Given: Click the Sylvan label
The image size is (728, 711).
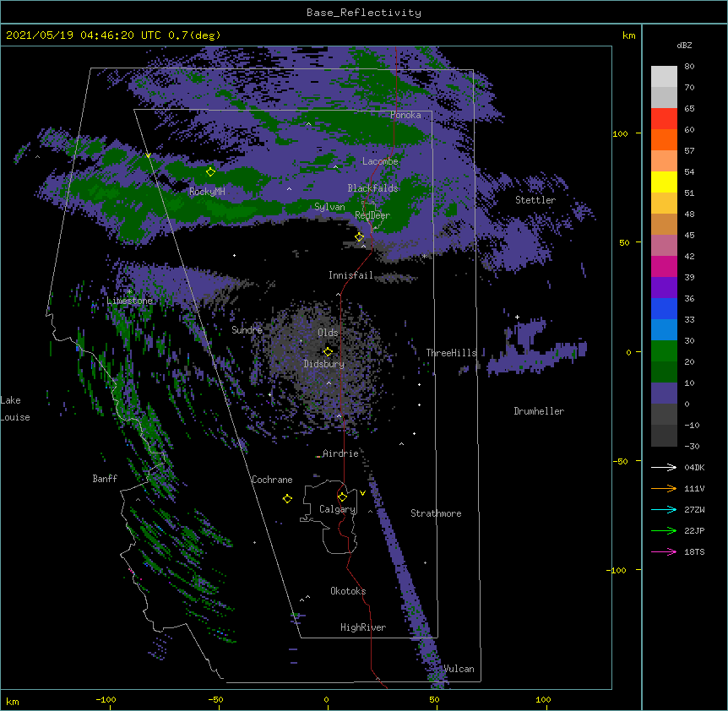Looking at the screenshot, I should pyautogui.click(x=329, y=207).
